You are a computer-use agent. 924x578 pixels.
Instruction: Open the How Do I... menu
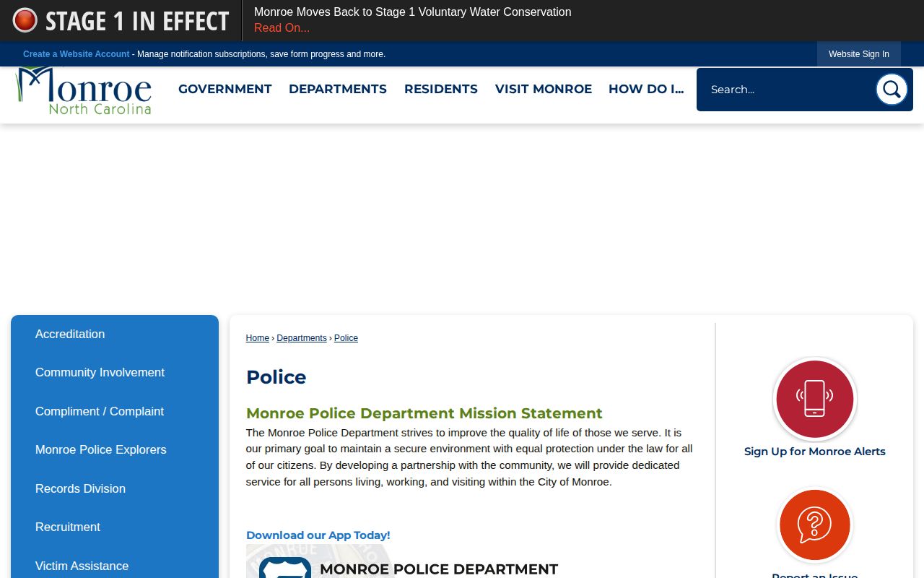pyautogui.click(x=646, y=89)
